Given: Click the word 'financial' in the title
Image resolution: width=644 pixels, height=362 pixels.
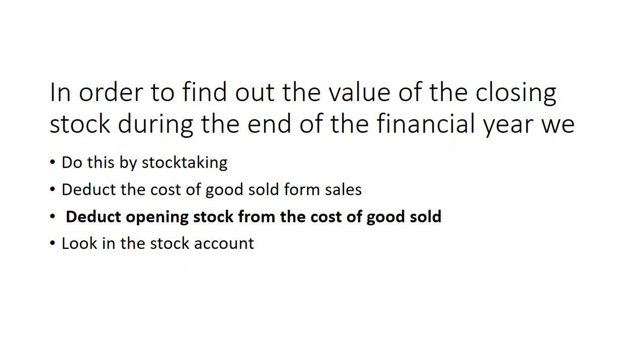Looking at the screenshot, I should [427, 123].
